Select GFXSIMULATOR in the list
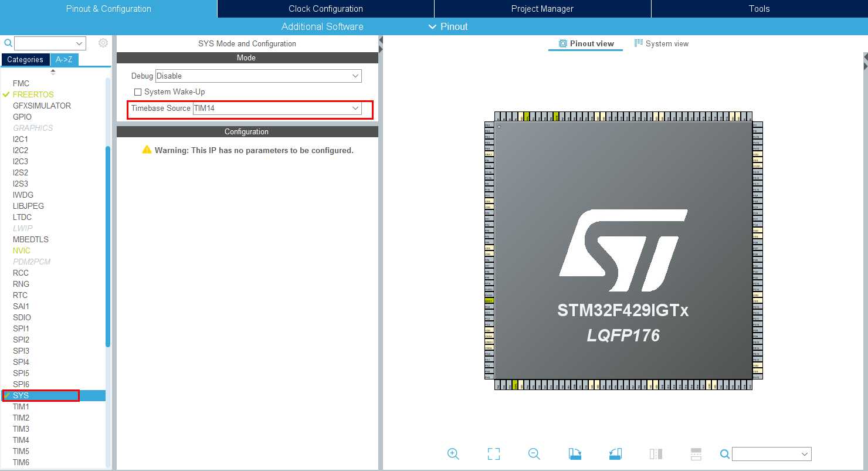The width and height of the screenshot is (868, 471). pyautogui.click(x=42, y=106)
